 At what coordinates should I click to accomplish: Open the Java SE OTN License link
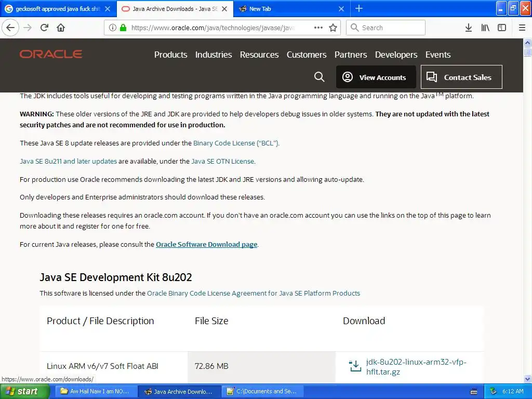point(222,161)
